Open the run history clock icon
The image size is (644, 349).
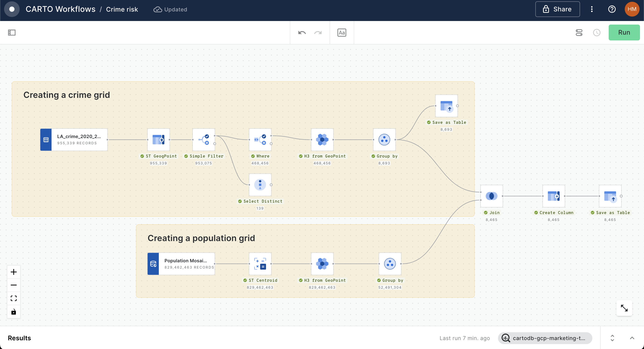(597, 33)
